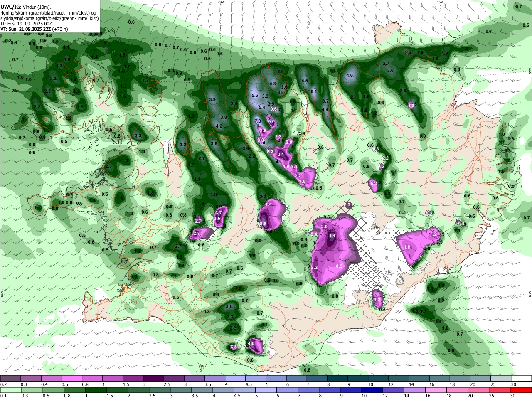Image resolution: width=532 pixels, height=399 pixels.
Task: Click the '3.5' label in the snow legend row
Action: [x=207, y=384]
